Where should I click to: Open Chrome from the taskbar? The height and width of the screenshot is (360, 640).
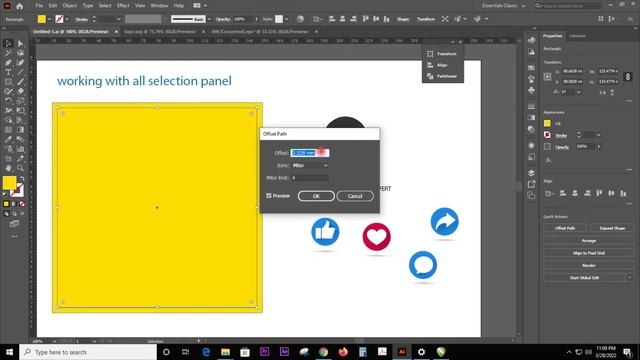pos(323,352)
